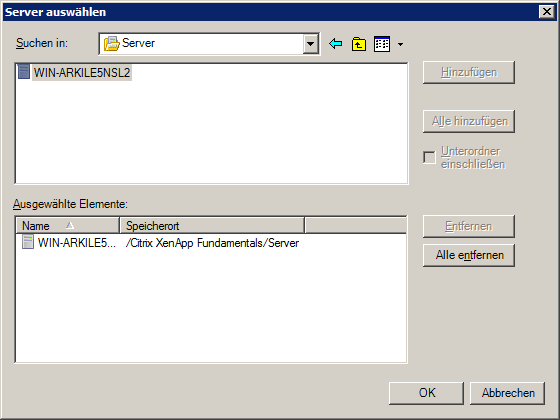Image resolution: width=560 pixels, height=420 pixels.
Task: Open the view options dropdown arrow
Action: pyautogui.click(x=400, y=44)
